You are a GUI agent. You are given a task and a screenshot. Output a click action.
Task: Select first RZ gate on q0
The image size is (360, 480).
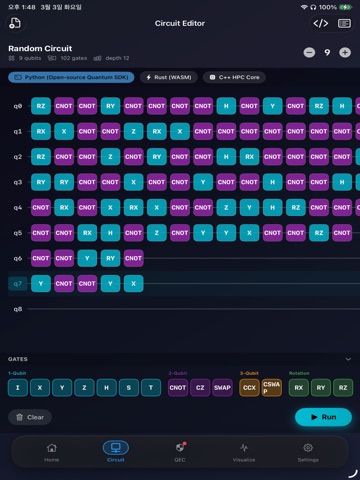(x=41, y=106)
